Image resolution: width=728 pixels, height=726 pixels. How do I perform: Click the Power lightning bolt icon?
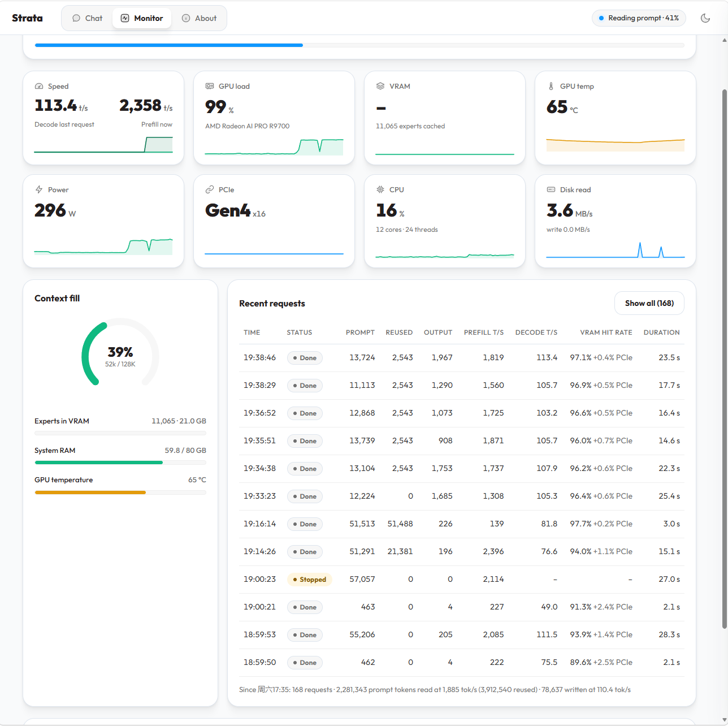[39, 190]
